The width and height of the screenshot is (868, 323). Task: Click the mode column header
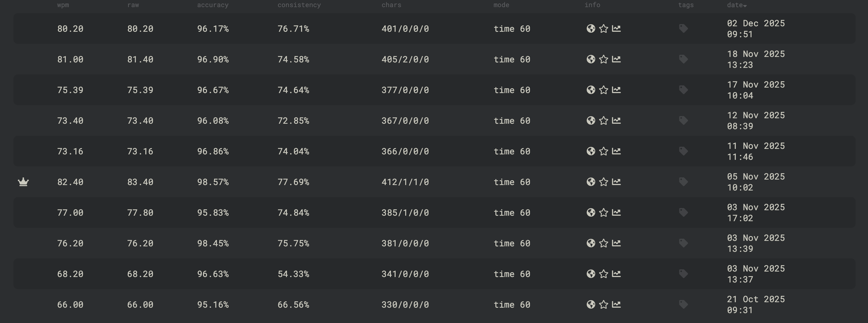(501, 5)
